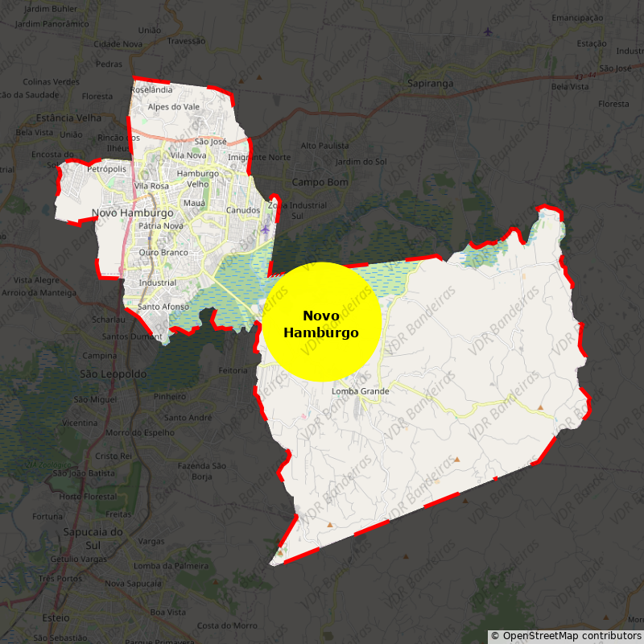This screenshot has height=644, width=644.
Task: Click the brown peak triangle southeast of Lomba Grande
Action: (x=456, y=460)
